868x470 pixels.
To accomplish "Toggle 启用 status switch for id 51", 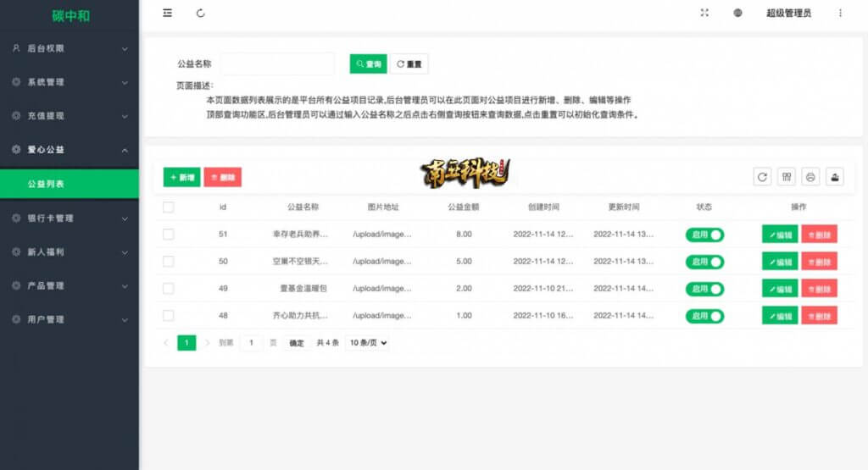I will (704, 235).
